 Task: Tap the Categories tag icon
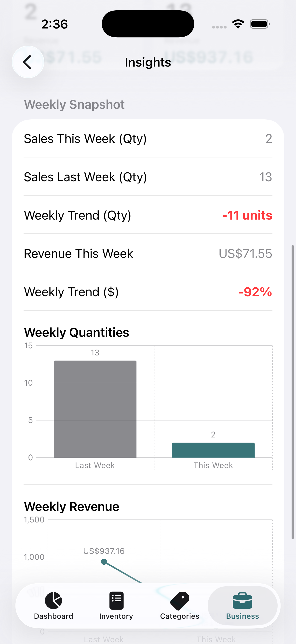click(180, 600)
